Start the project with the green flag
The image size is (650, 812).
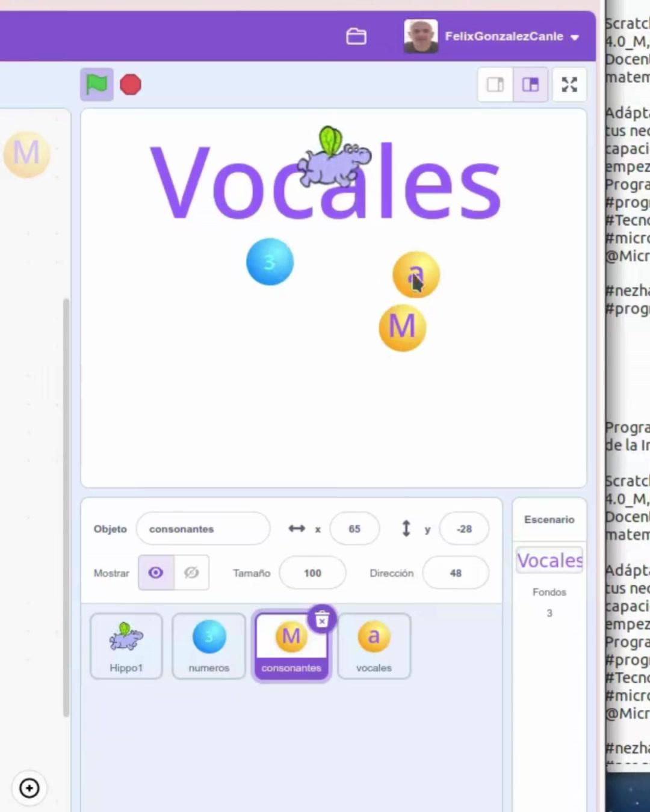tap(96, 84)
